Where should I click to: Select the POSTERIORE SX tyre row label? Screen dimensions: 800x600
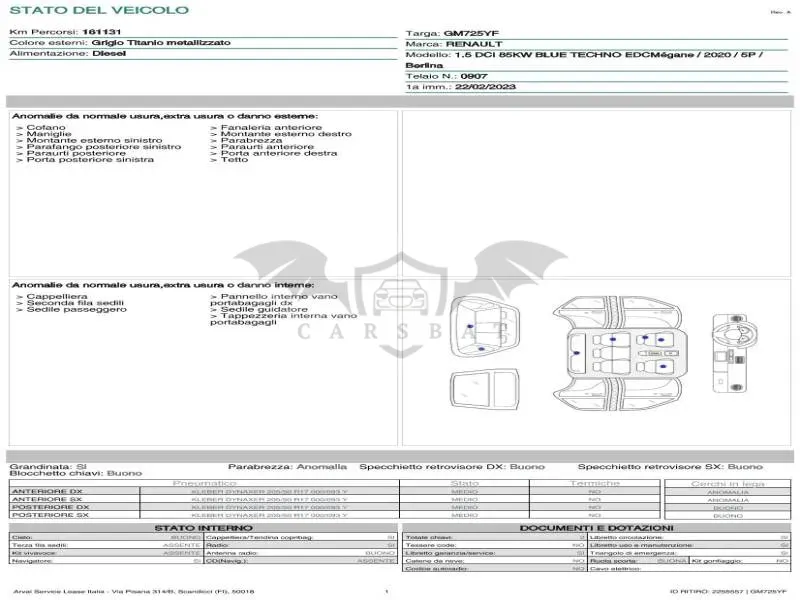tap(51, 515)
